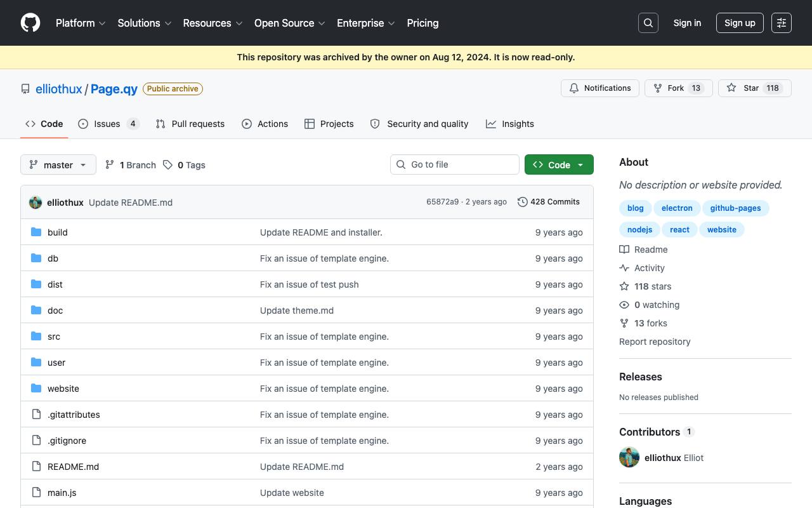Viewport: 812px width, 508px height.
Task: Expand the Resources menu
Action: coord(213,23)
